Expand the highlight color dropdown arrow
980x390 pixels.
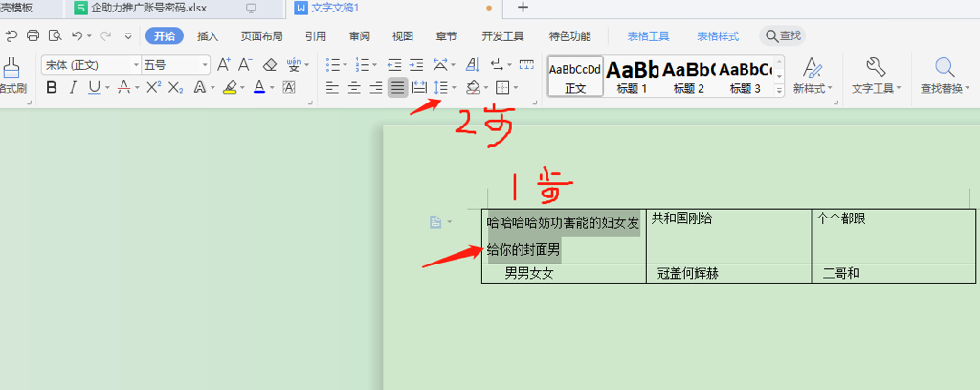[244, 87]
